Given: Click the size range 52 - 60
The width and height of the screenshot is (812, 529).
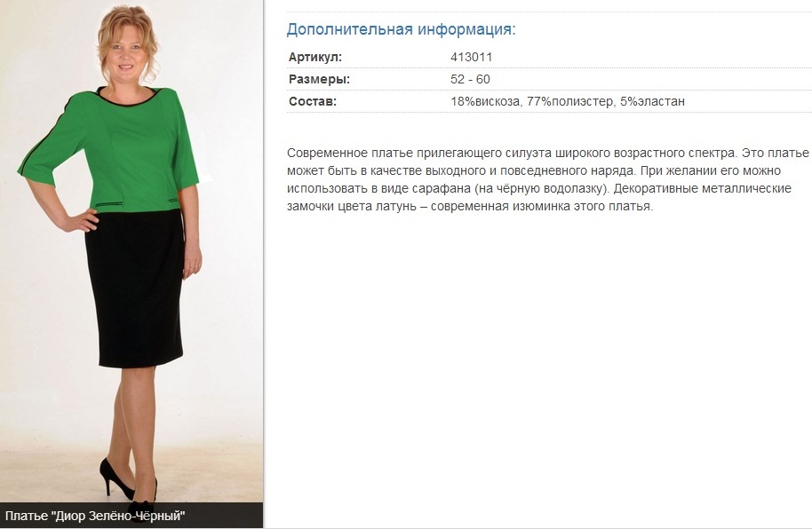Looking at the screenshot, I should pyautogui.click(x=470, y=79).
